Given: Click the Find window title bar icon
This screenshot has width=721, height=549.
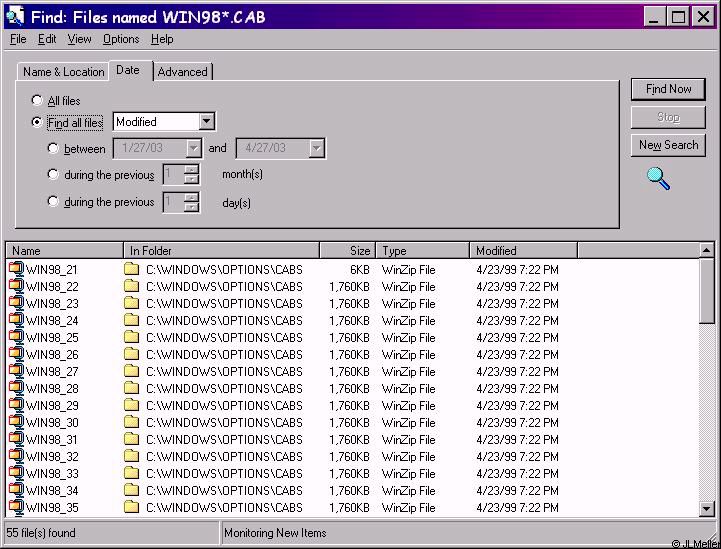Looking at the screenshot, I should pyautogui.click(x=13, y=16).
